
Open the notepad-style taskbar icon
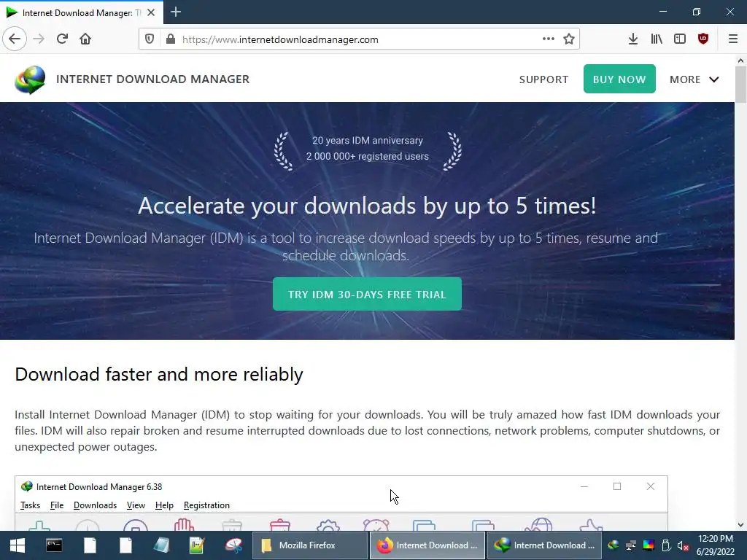(161, 545)
